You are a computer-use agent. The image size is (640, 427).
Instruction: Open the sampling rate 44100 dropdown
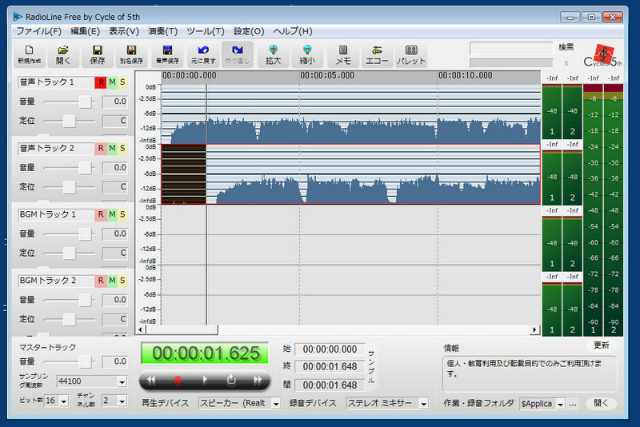tap(122, 382)
